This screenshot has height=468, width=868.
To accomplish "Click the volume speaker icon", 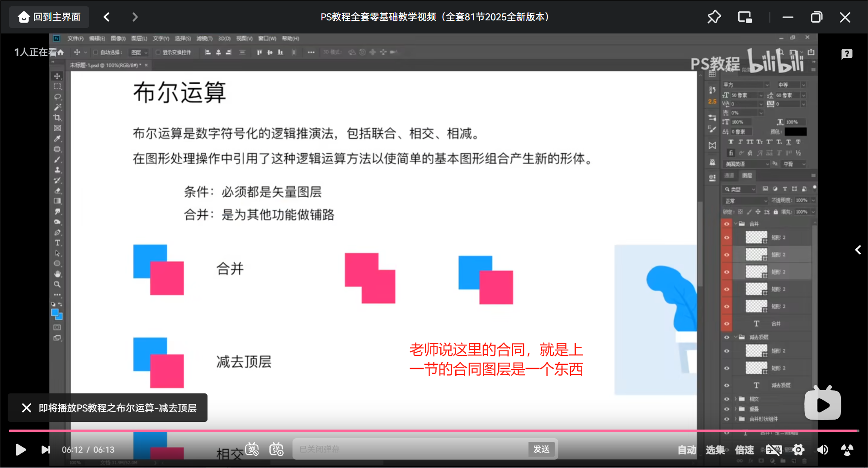I will click(822, 450).
